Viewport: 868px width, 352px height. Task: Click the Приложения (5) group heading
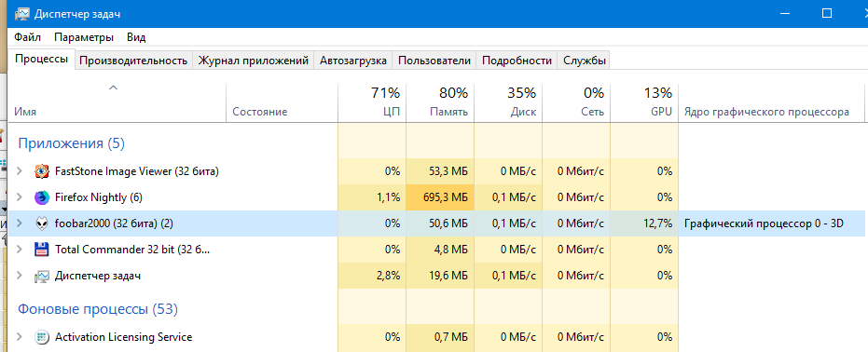[x=72, y=143]
